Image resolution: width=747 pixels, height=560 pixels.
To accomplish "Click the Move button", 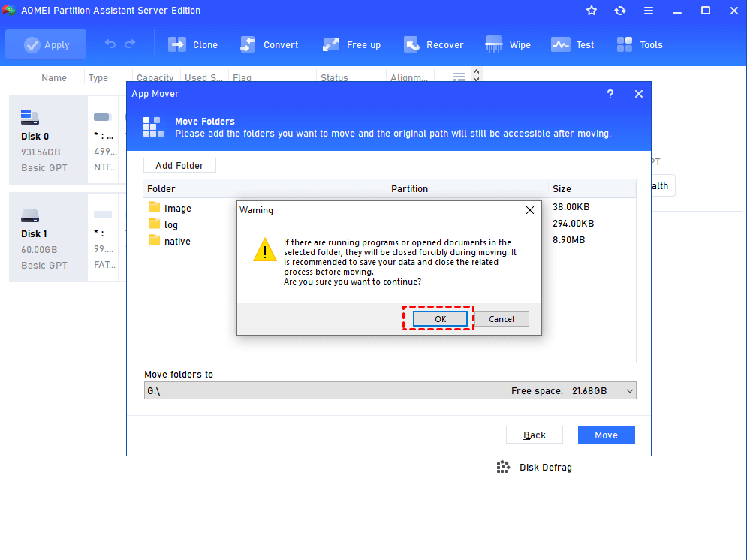I will (606, 435).
